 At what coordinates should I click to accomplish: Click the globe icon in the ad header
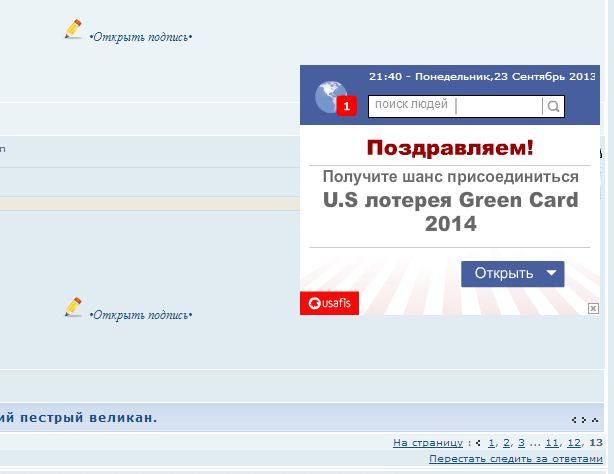pos(331,97)
